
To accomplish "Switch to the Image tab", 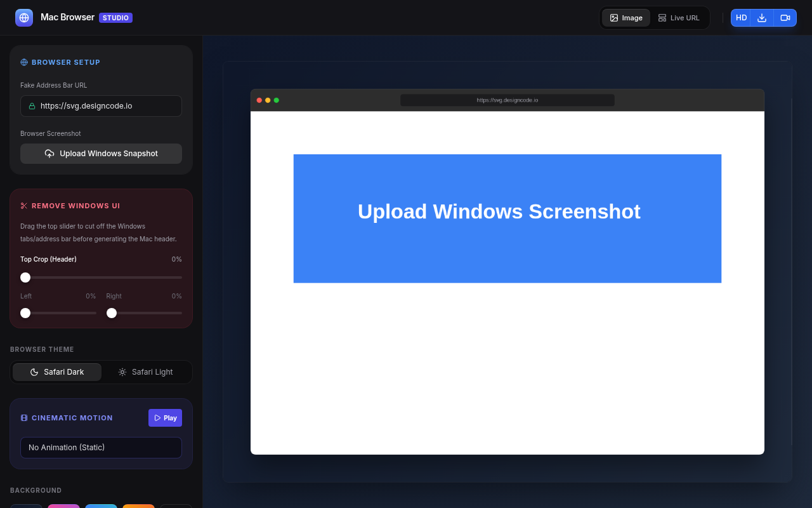I will (x=626, y=18).
